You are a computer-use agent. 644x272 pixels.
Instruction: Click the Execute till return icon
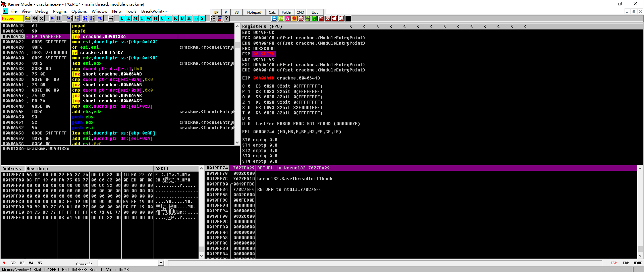click(101, 18)
